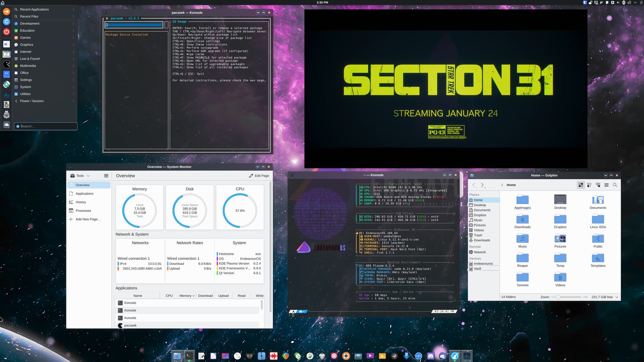Screen dimensions: 644x362
Task: Expand hidden system tray icons arrow
Action: point(635,2)
